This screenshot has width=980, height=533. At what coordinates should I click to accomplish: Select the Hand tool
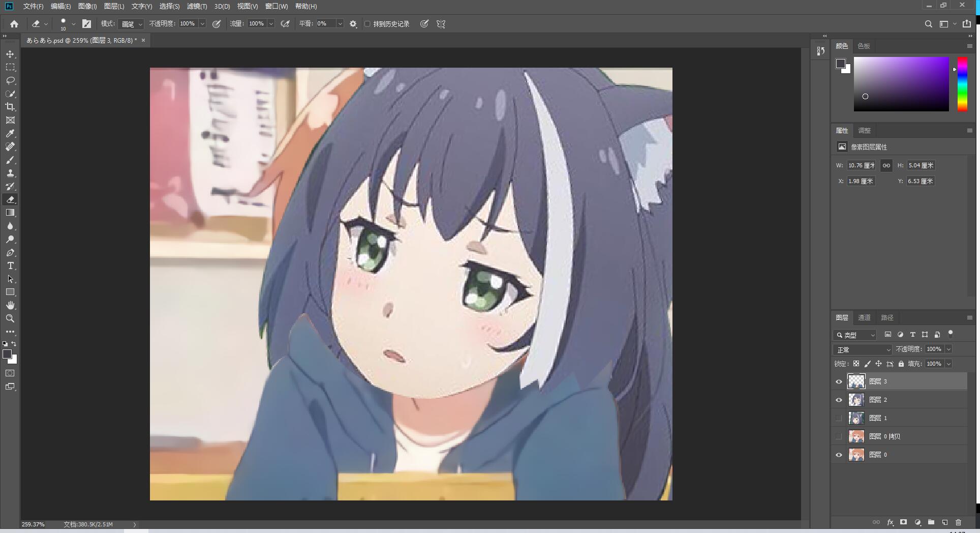[x=10, y=305]
